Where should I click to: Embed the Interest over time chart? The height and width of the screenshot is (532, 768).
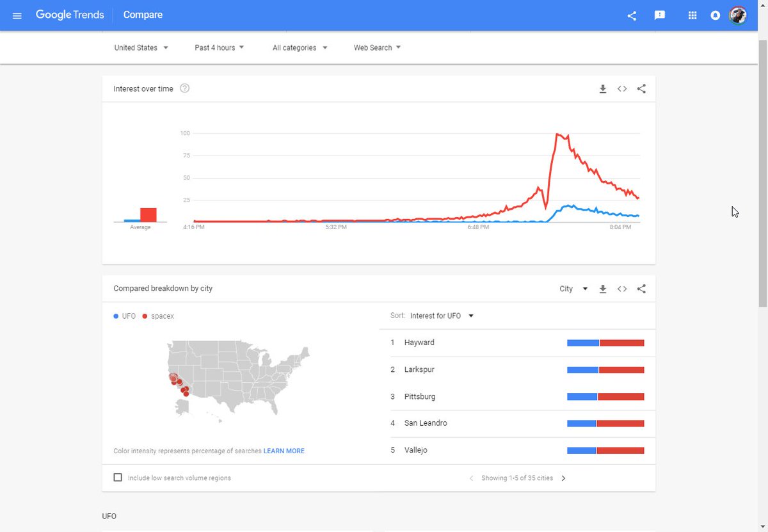click(x=622, y=89)
